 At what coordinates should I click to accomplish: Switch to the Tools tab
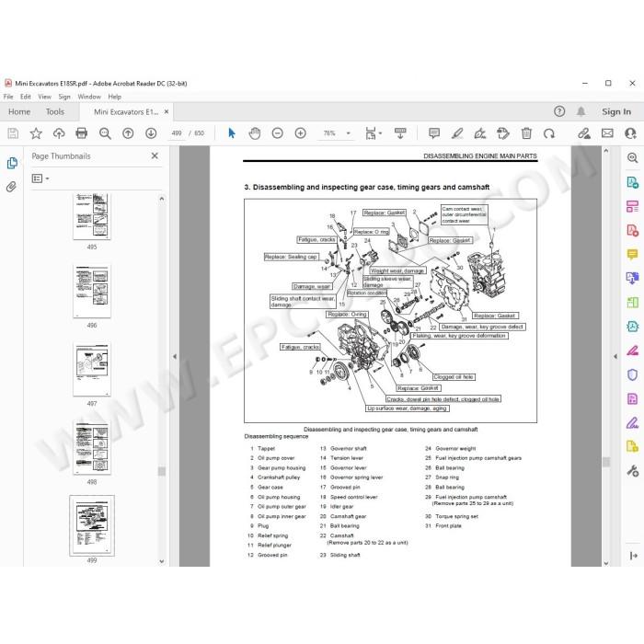(55, 111)
